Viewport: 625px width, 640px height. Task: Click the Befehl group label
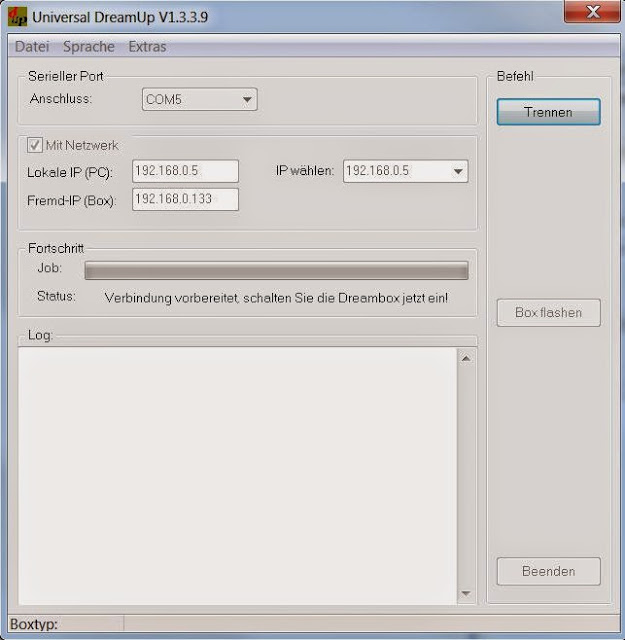515,76
